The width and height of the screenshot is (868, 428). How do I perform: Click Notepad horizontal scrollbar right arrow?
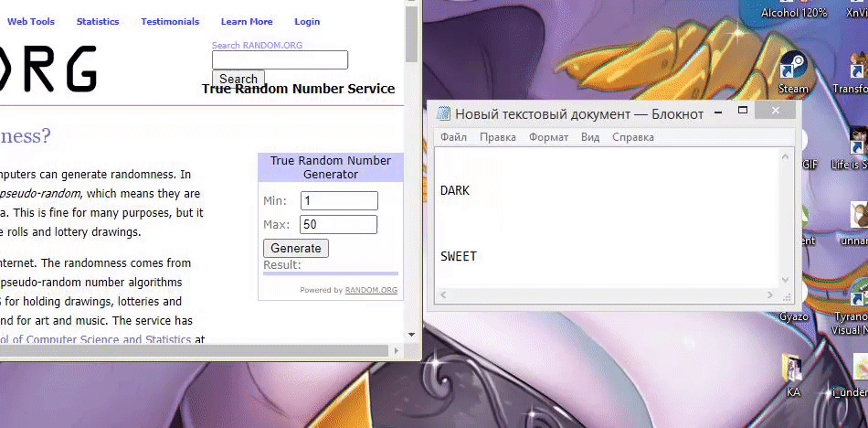pos(770,295)
